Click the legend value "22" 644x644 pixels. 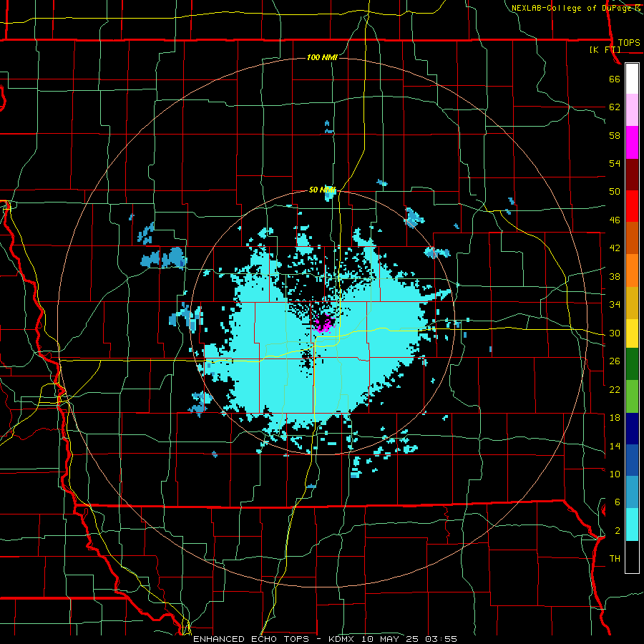click(x=615, y=389)
